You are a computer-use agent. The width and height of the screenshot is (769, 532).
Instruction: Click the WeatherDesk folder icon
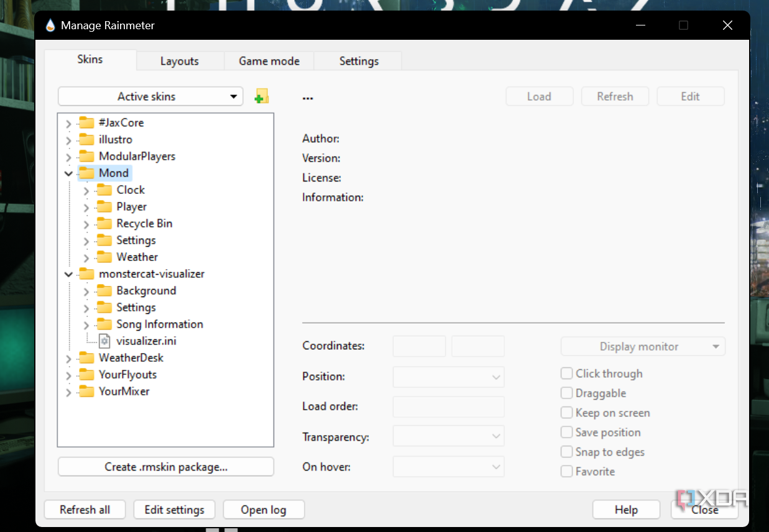86,357
